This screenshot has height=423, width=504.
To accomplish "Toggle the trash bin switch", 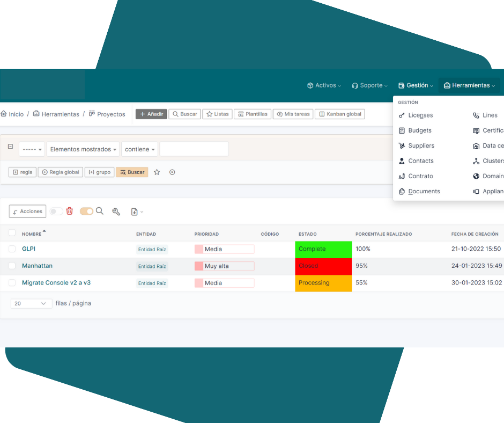I will 56,211.
